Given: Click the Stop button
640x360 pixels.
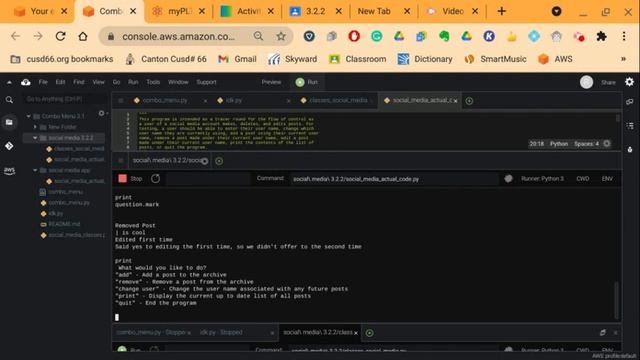Looking at the screenshot, I should point(130,178).
